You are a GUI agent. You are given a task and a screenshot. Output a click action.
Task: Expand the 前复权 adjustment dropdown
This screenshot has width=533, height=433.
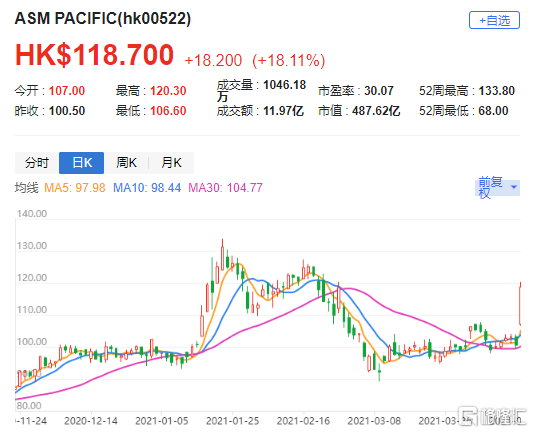[497, 188]
